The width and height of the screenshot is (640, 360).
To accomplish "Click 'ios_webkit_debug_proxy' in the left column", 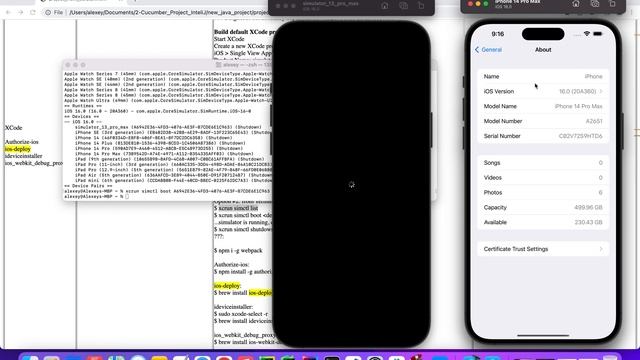I will click(33, 163).
